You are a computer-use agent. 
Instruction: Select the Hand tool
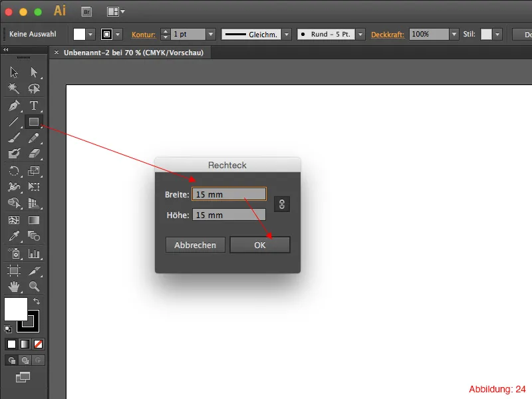click(14, 287)
